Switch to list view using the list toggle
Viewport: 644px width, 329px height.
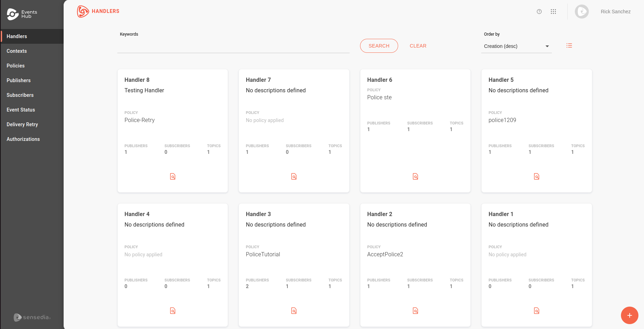(569, 45)
